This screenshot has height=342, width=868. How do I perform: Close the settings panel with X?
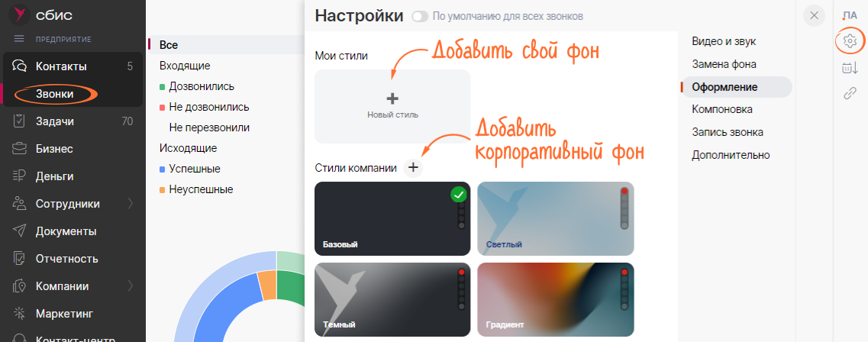point(815,15)
